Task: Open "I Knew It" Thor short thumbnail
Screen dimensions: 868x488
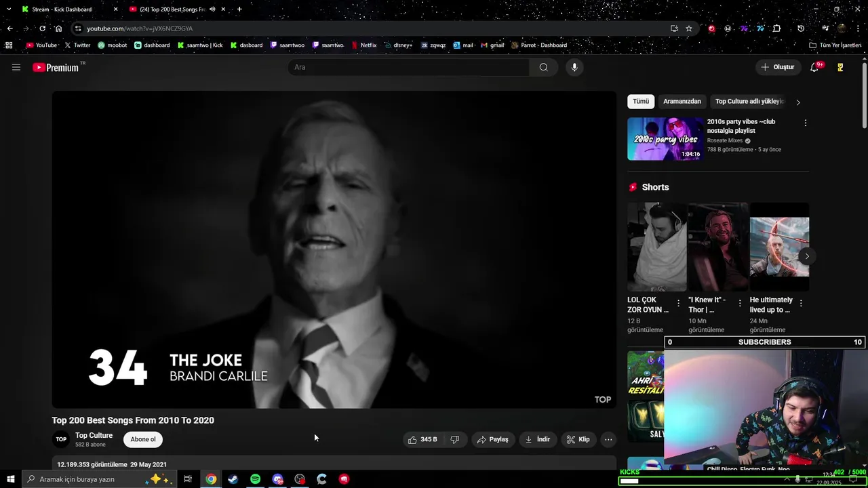Action: click(718, 247)
